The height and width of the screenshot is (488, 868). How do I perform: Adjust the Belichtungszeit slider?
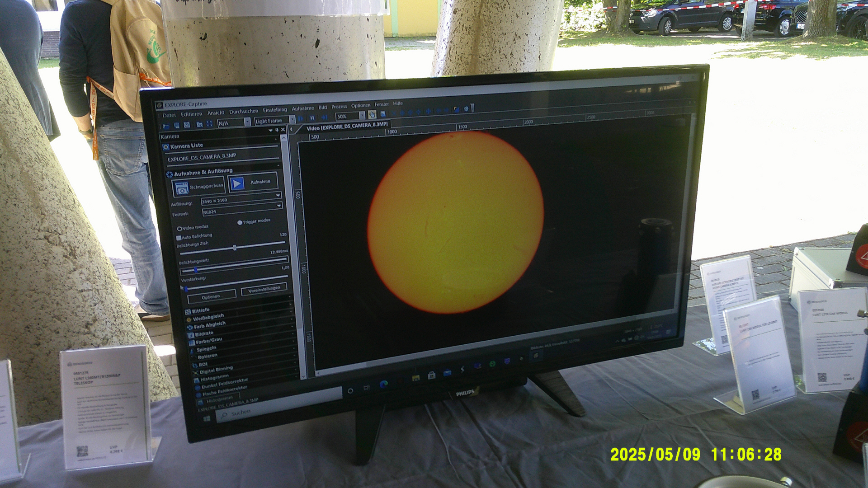pyautogui.click(x=233, y=265)
